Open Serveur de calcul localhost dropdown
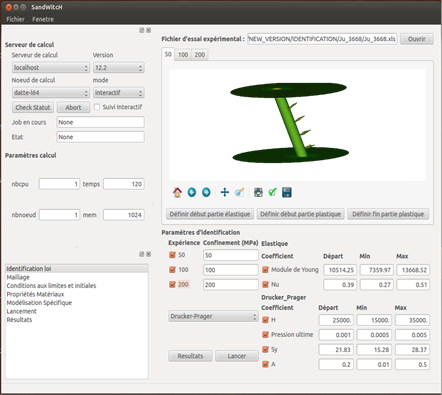This screenshot has height=395, width=442. click(x=51, y=68)
